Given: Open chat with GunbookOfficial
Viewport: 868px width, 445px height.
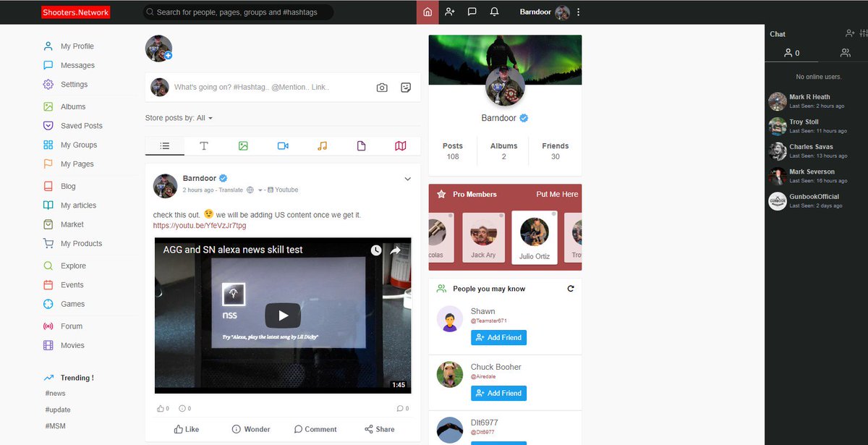Looking at the screenshot, I should point(816,201).
